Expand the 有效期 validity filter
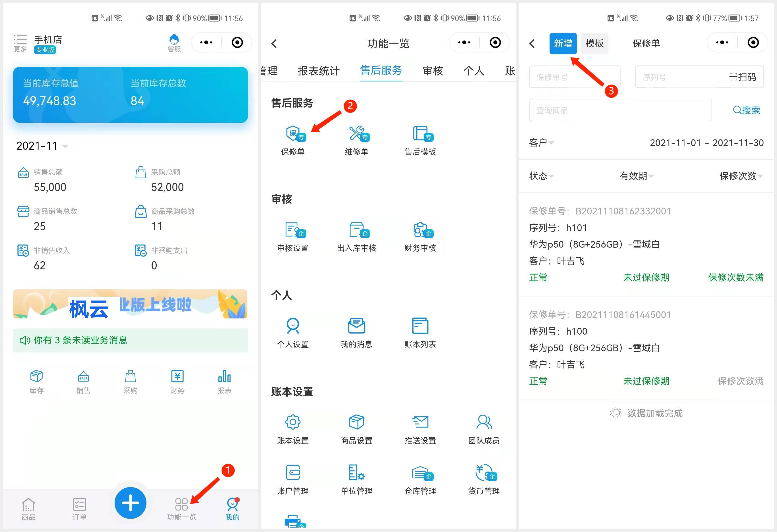 point(637,176)
